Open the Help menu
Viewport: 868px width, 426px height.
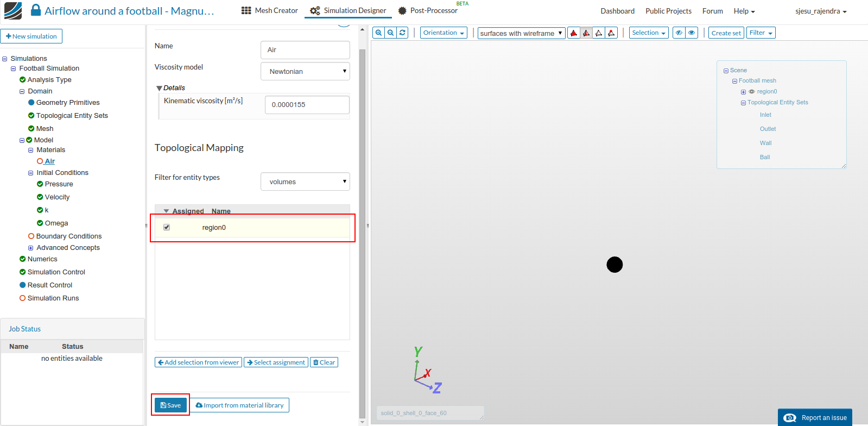coord(744,11)
